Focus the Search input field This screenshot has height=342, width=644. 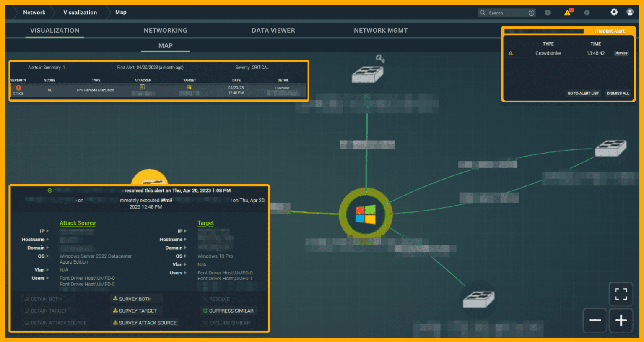(x=507, y=13)
